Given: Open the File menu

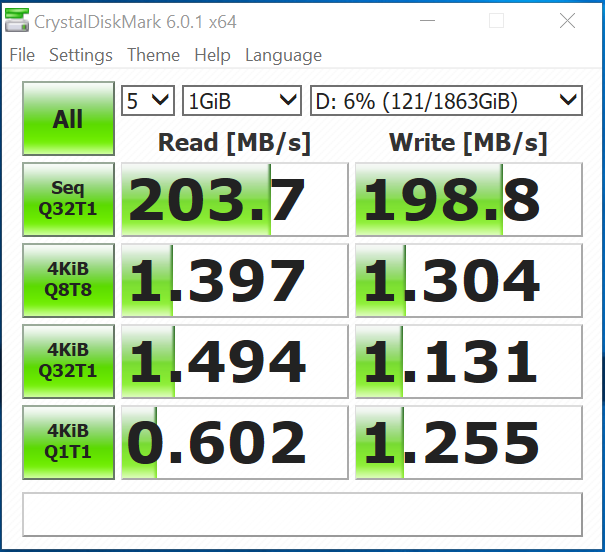Looking at the screenshot, I should click(x=22, y=55).
